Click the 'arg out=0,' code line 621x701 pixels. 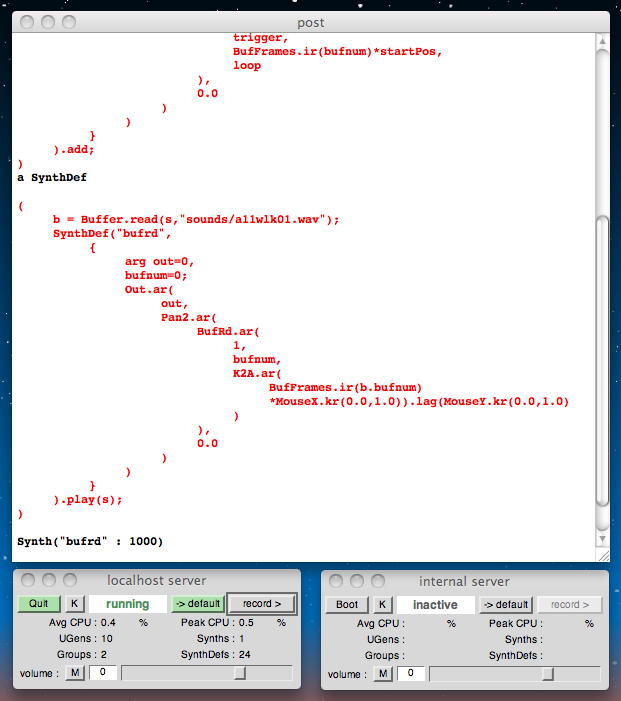159,262
